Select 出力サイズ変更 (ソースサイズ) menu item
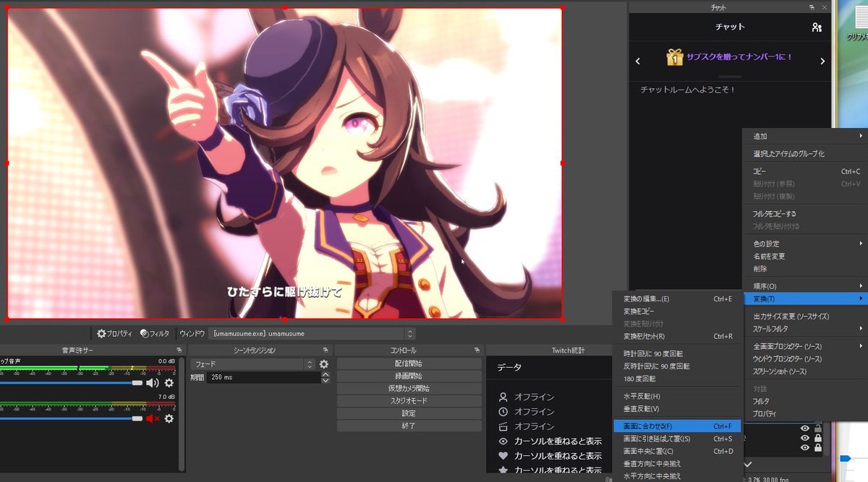 [x=806, y=317]
